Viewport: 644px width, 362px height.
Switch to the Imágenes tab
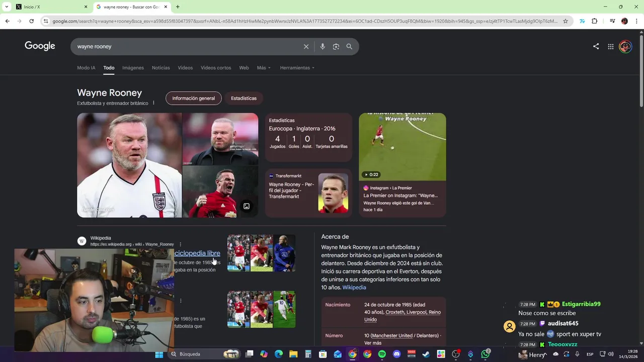point(133,68)
